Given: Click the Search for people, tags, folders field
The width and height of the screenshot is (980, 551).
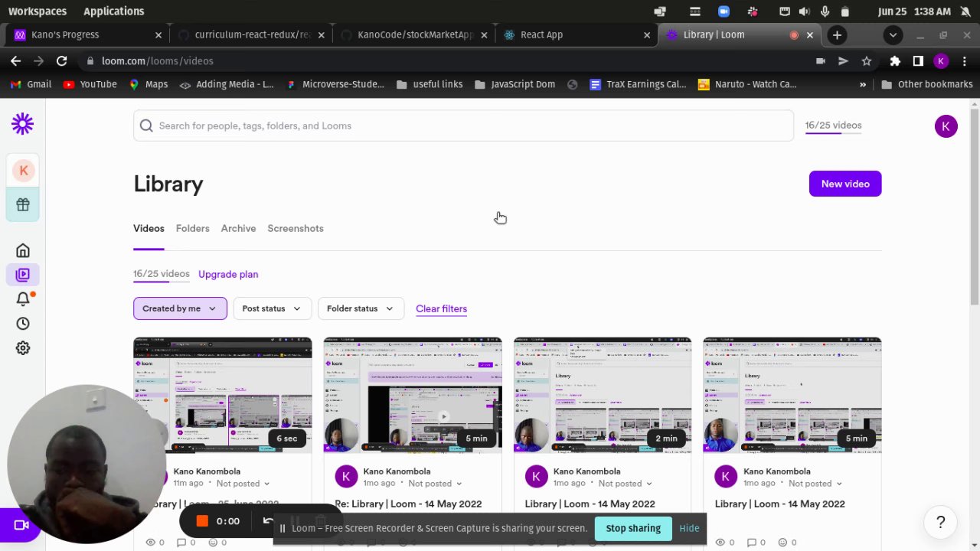Looking at the screenshot, I should [x=463, y=126].
